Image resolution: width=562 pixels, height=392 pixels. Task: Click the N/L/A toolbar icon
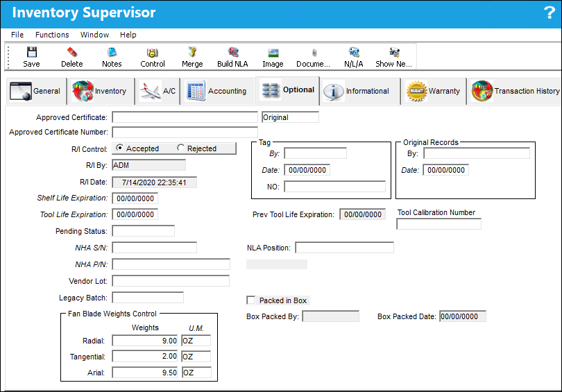(354, 52)
